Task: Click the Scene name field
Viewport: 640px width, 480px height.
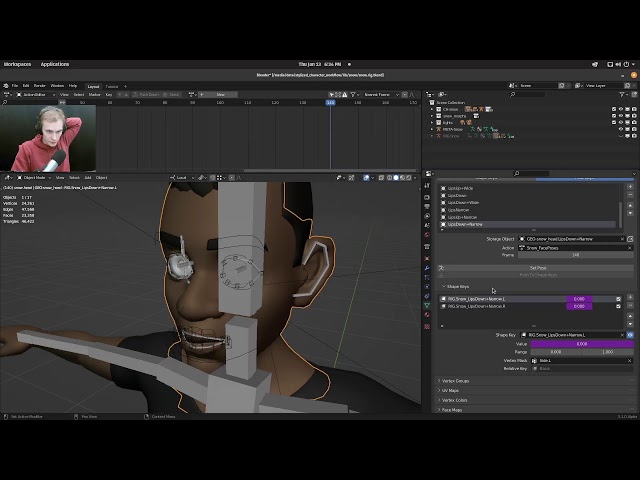Action: coord(538,86)
